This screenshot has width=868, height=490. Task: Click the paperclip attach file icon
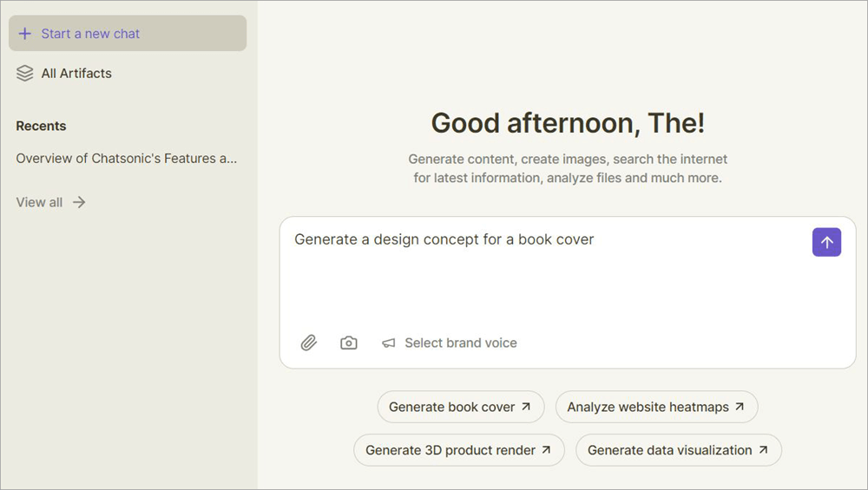[x=308, y=343]
